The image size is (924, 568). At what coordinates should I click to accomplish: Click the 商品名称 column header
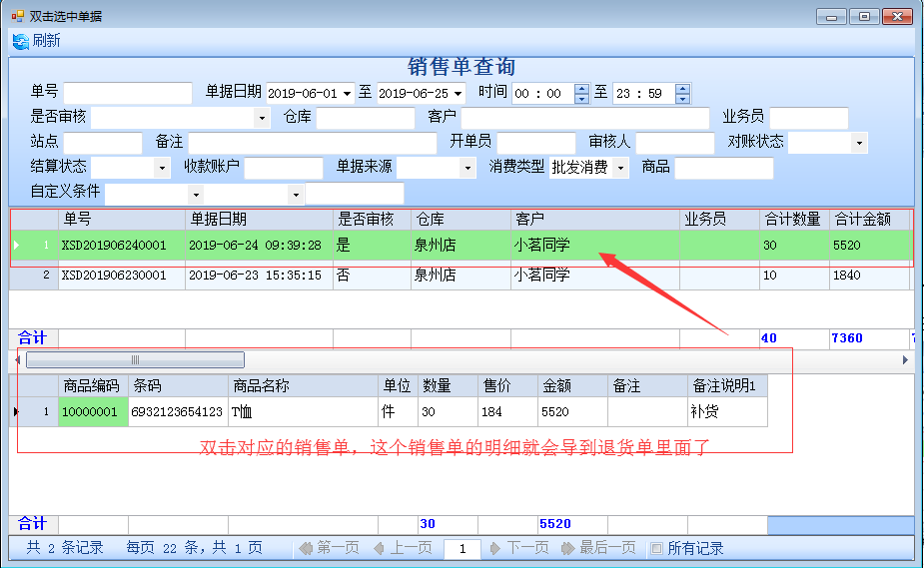tap(303, 386)
